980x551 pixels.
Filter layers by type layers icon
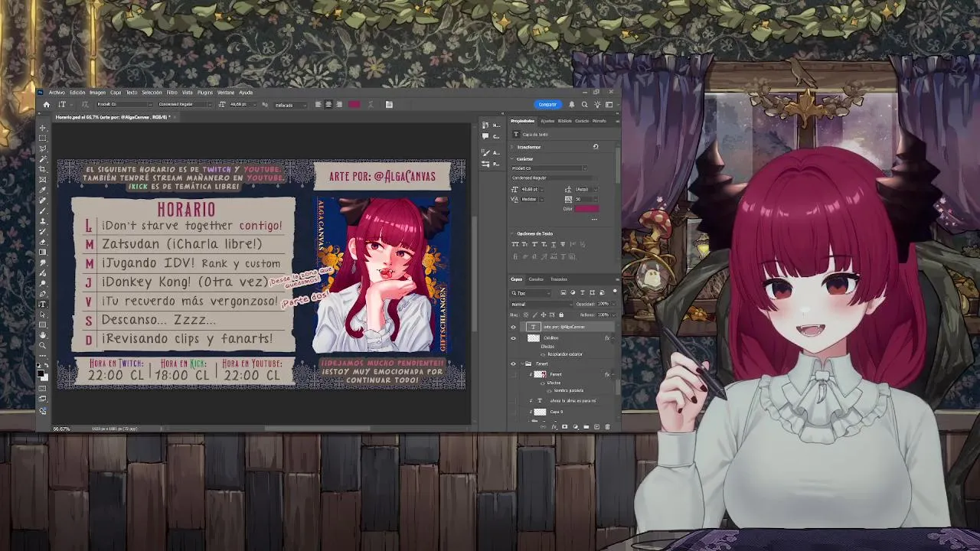[582, 292]
